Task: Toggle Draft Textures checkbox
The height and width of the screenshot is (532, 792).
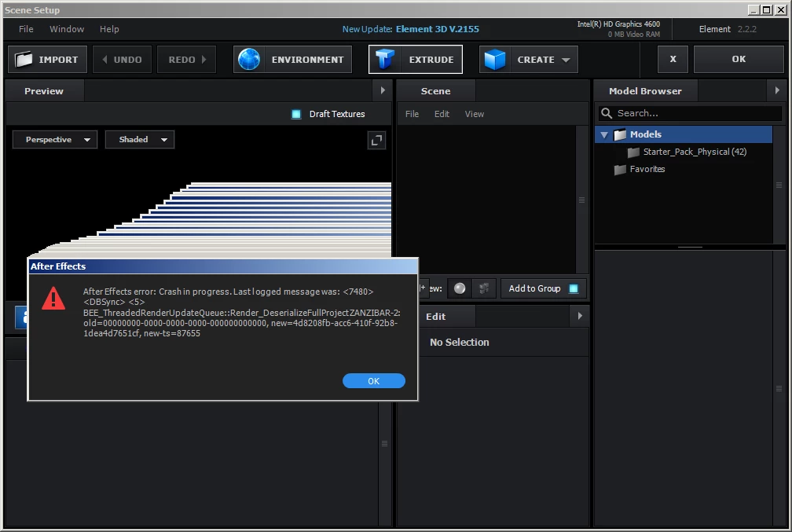Action: pyautogui.click(x=296, y=114)
